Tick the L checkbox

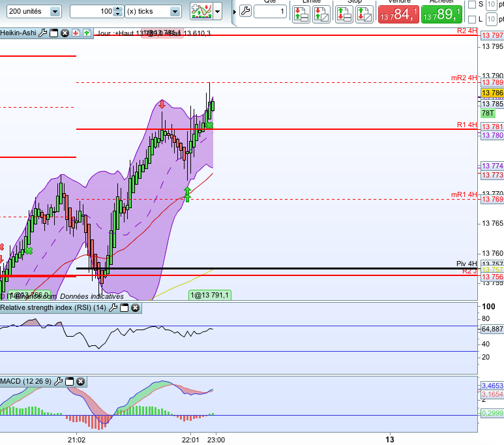coord(472,20)
